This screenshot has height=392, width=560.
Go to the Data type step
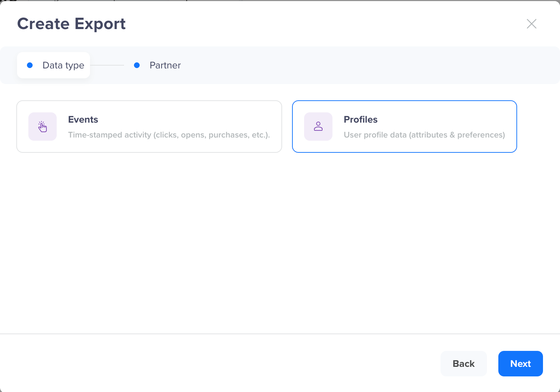(54, 65)
